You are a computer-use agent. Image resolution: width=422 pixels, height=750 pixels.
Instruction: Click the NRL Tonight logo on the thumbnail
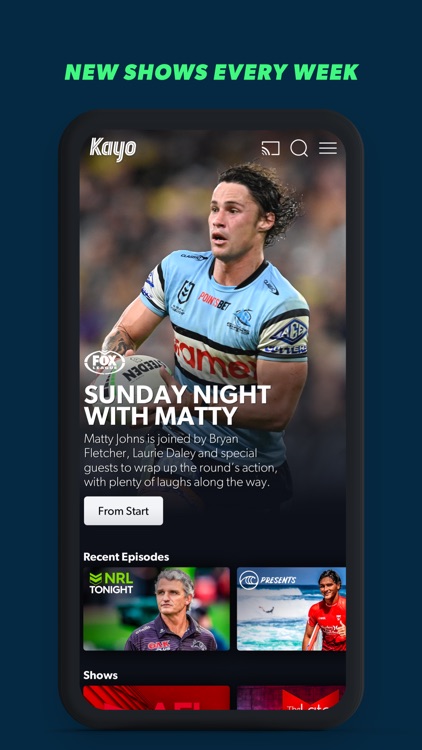tap(111, 583)
